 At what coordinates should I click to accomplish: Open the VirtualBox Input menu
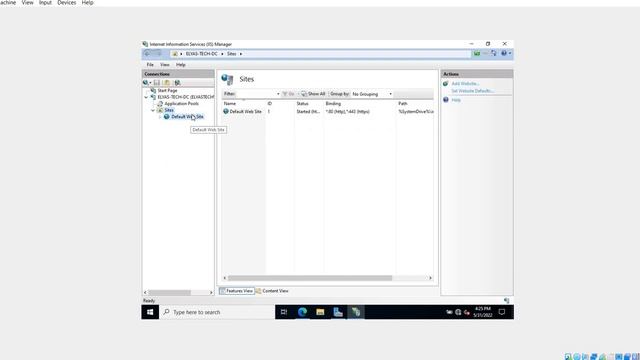[45, 3]
